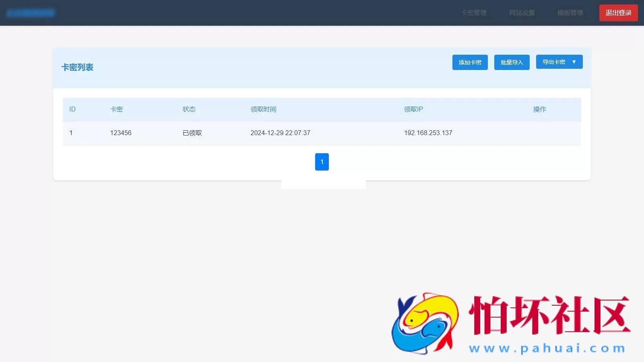Click the two-fish watermark logo
This screenshot has width=644, height=362.
425,323
